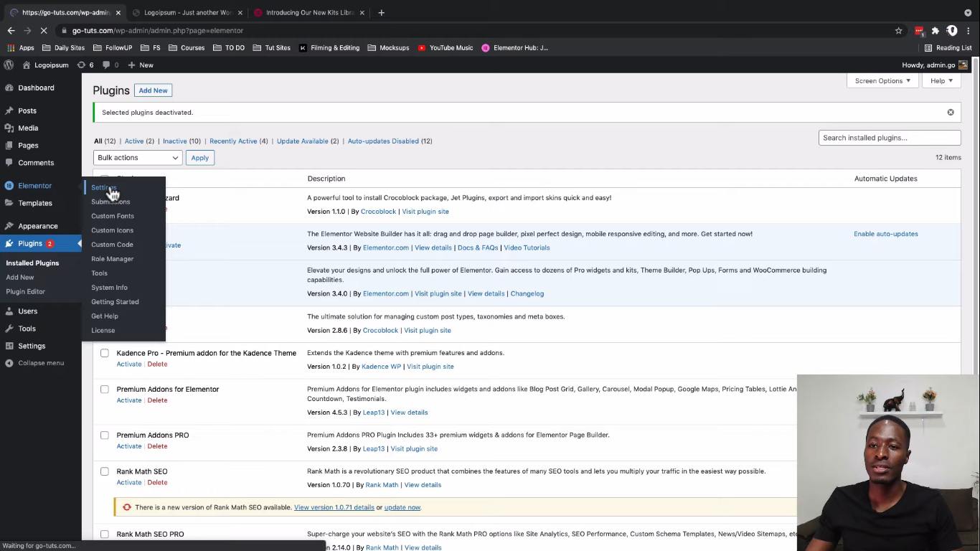980x551 pixels.
Task: Open the Dashboard icon in the WordPress sidebar
Action: click(9, 88)
